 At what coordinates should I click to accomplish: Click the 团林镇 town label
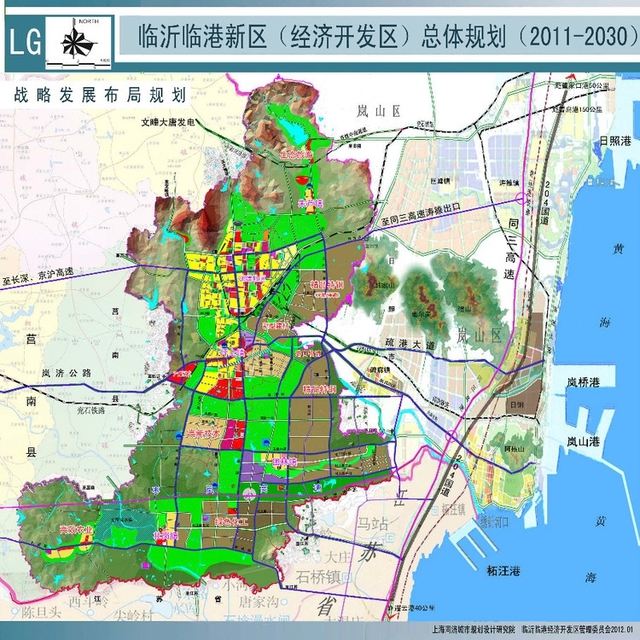point(284,462)
